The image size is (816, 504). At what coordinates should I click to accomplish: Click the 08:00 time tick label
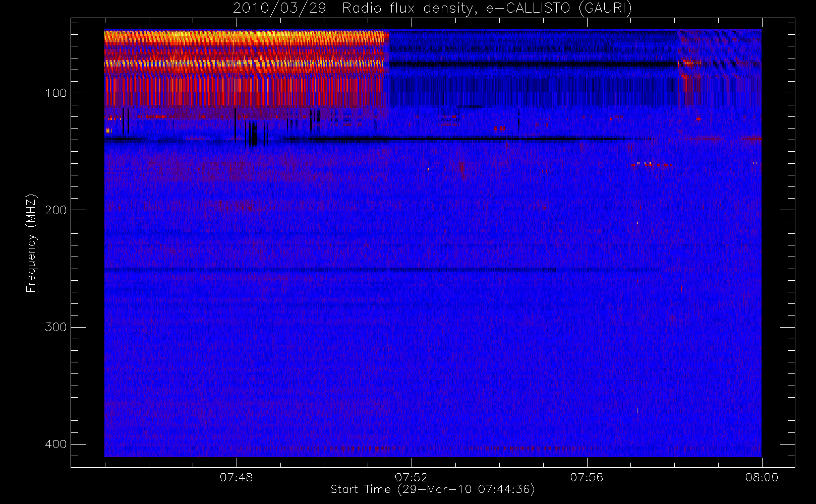[762, 477]
